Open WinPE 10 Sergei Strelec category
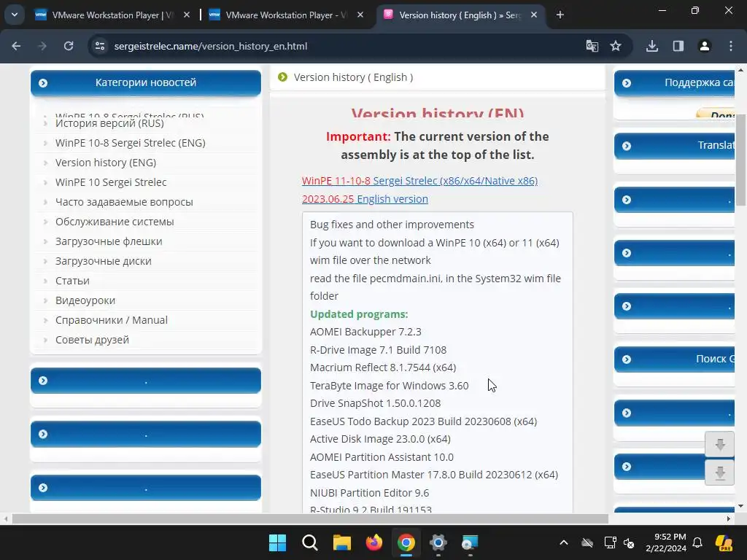Screen dimensions: 747x560 coord(111,182)
